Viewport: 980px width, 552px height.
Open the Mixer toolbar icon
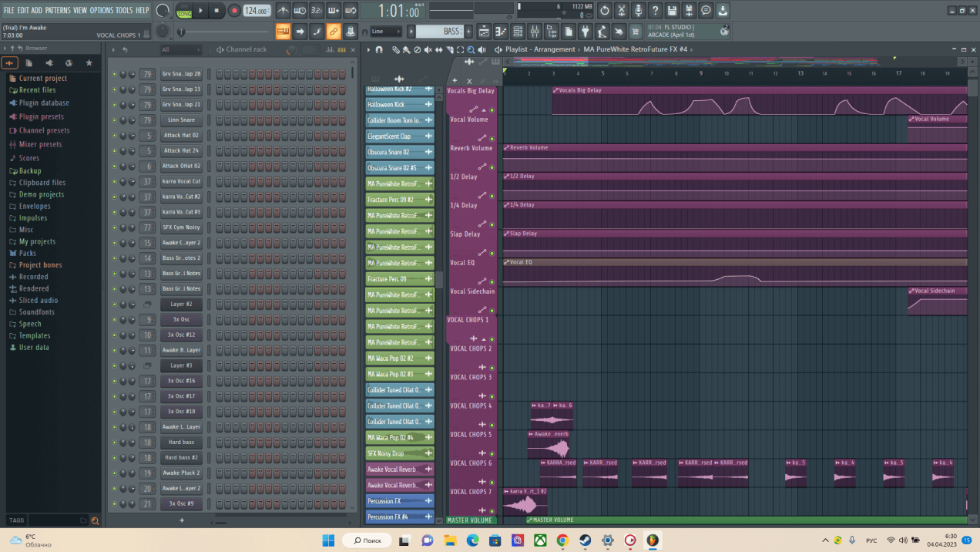(534, 31)
